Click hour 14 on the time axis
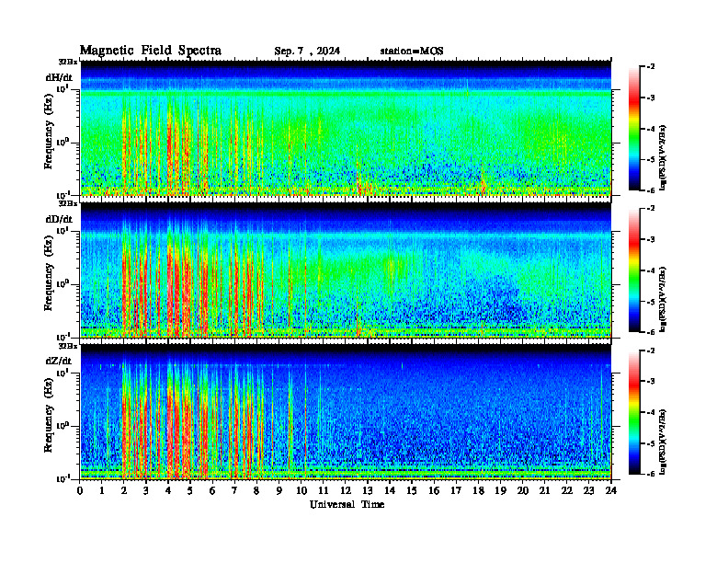The height and width of the screenshot is (563, 728). (390, 491)
